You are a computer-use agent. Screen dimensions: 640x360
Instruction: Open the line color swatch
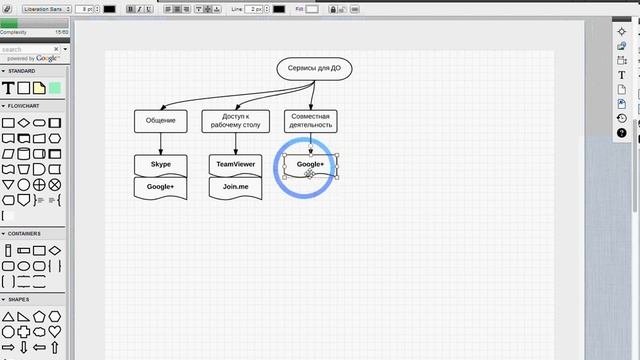click(x=279, y=9)
